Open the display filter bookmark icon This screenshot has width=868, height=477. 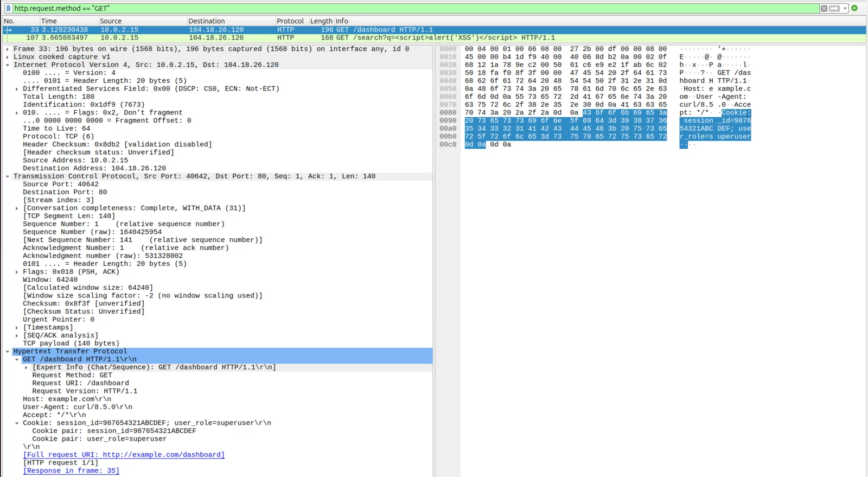pos(8,8)
